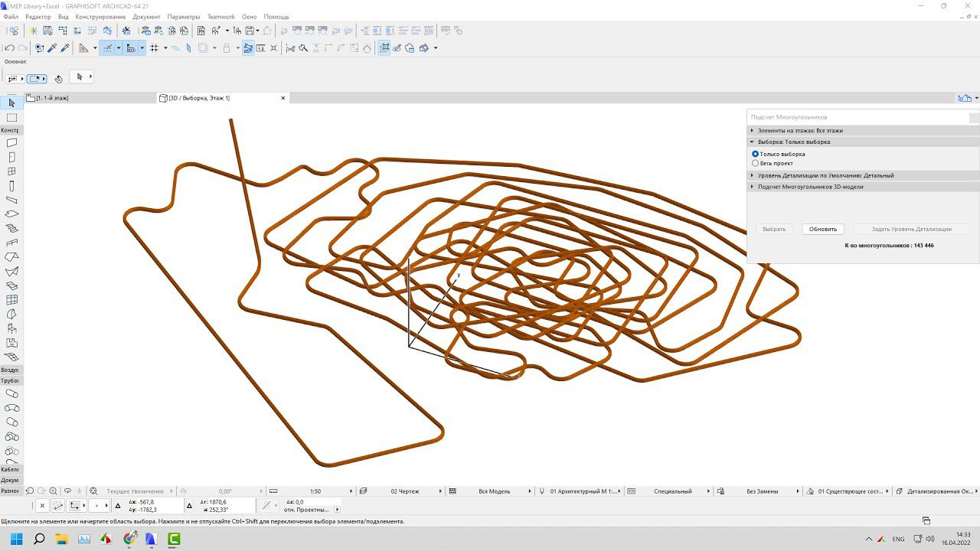Open the 14:33 clock in the taskbar
This screenshot has width=980, height=551.
(956, 539)
